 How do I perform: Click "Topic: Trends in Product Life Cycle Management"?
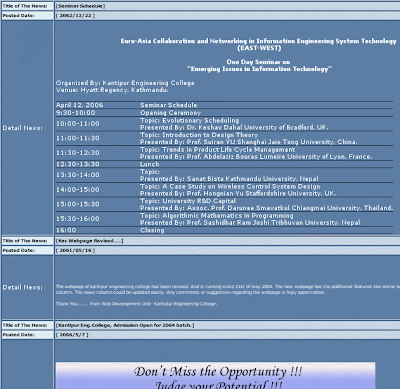tap(217, 150)
